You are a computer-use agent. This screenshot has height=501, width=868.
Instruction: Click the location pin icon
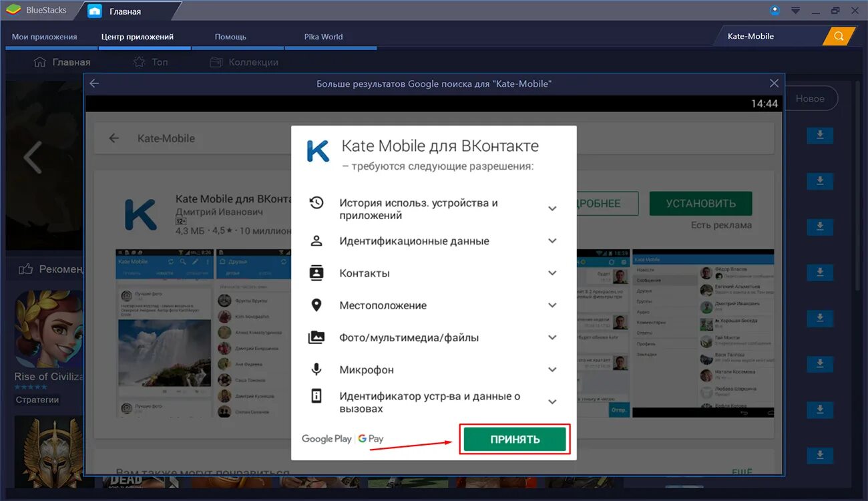coord(316,305)
